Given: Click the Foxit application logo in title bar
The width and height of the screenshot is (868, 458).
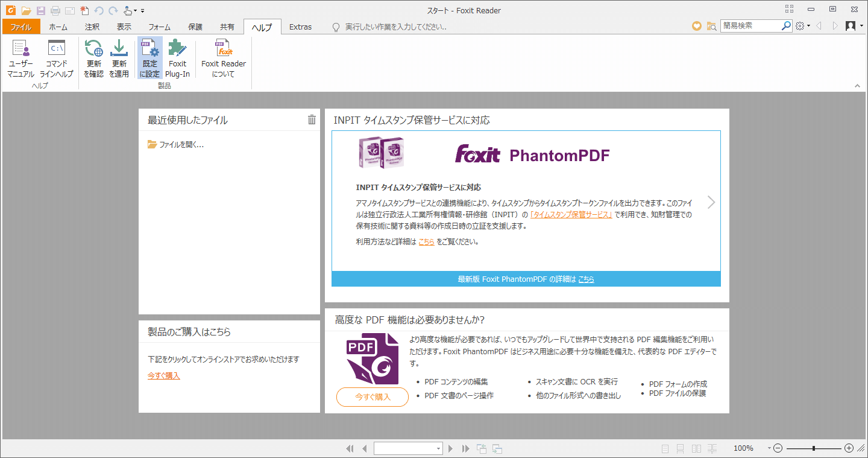Looking at the screenshot, I should pos(10,10).
